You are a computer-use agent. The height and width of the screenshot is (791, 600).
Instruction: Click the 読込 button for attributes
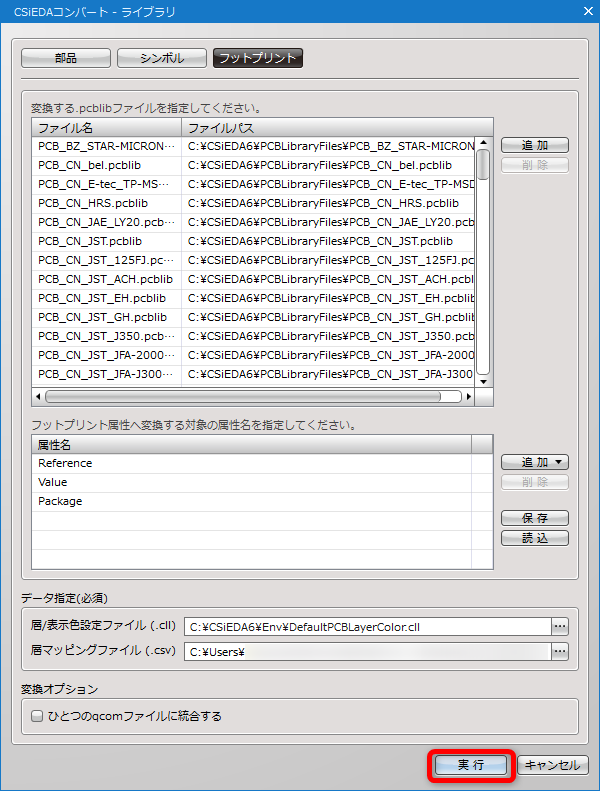535,538
